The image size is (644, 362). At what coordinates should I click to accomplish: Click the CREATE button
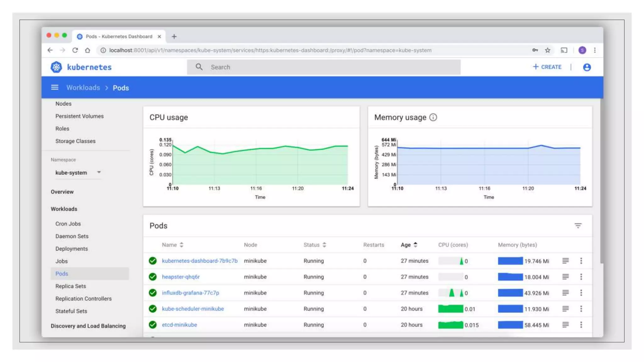pyautogui.click(x=547, y=67)
